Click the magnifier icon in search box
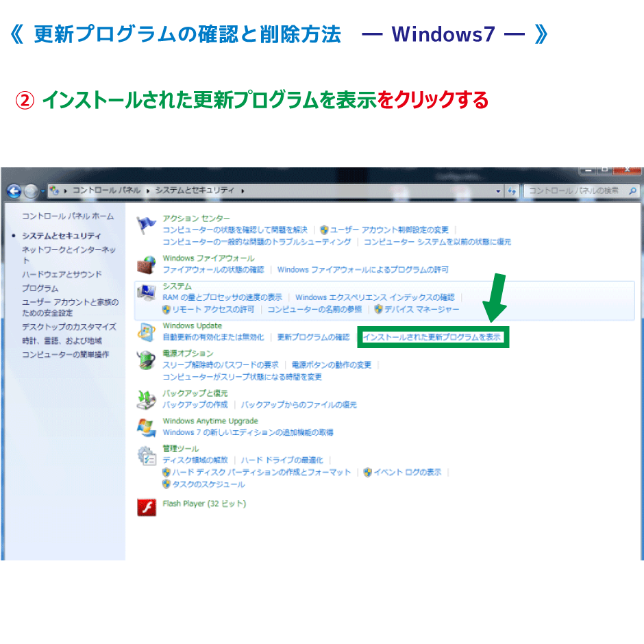Viewport: 644px width, 644px height. tap(632, 190)
